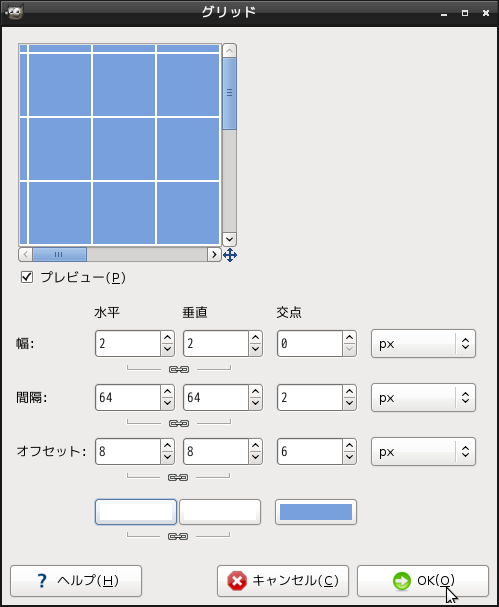Toggle the width chain link icon
Screen dimensions: 499x607
[179, 369]
